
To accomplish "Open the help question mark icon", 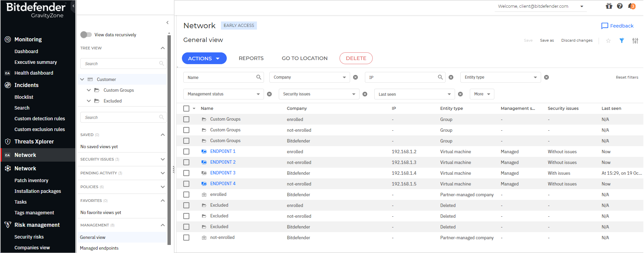I will pyautogui.click(x=620, y=6).
